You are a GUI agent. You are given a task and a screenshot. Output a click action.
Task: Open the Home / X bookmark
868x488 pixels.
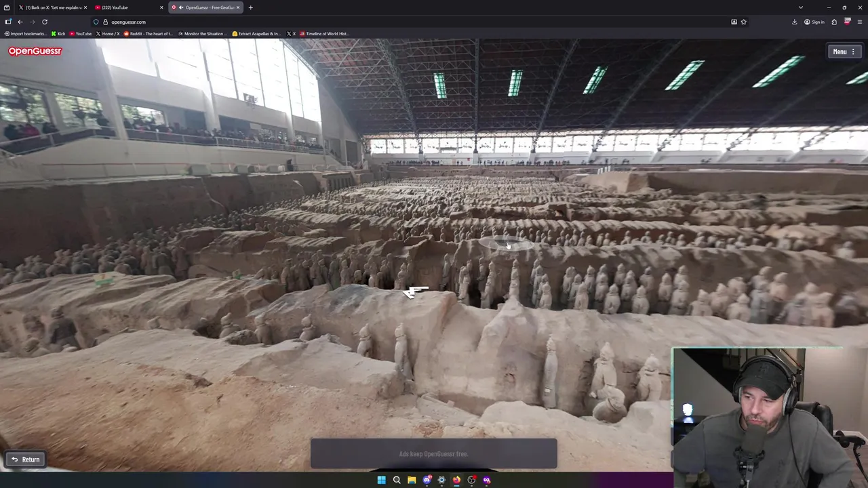[108, 33]
